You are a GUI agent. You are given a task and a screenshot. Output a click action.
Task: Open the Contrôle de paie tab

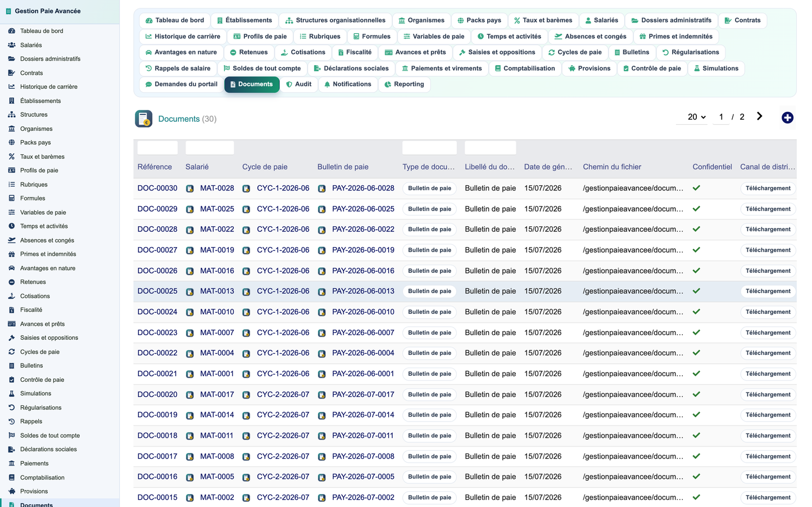652,68
